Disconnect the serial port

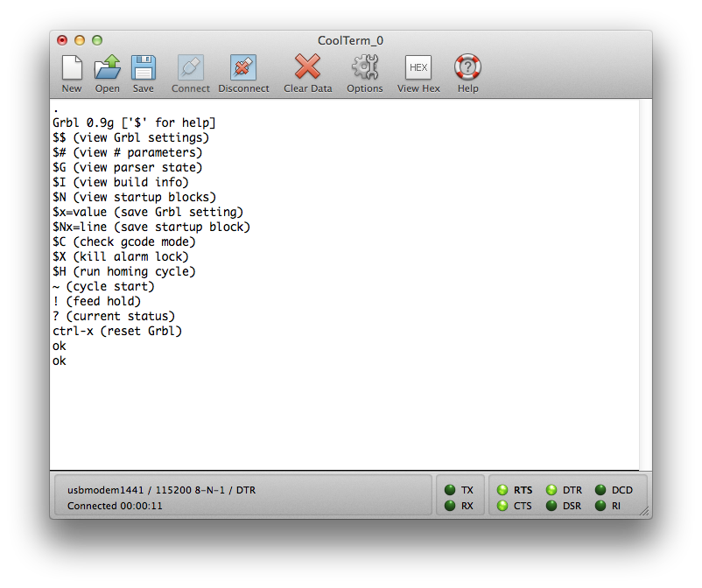point(243,68)
